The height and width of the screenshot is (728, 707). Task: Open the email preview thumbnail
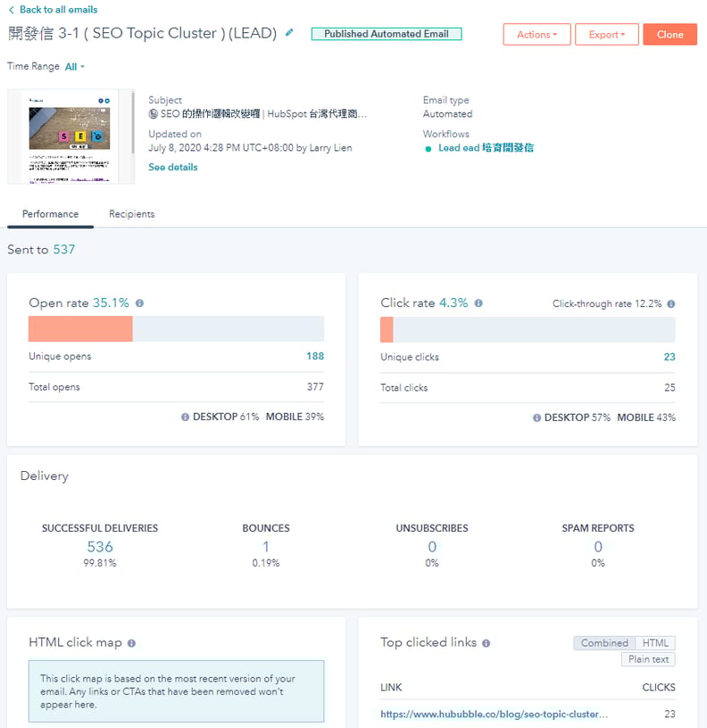coord(70,136)
